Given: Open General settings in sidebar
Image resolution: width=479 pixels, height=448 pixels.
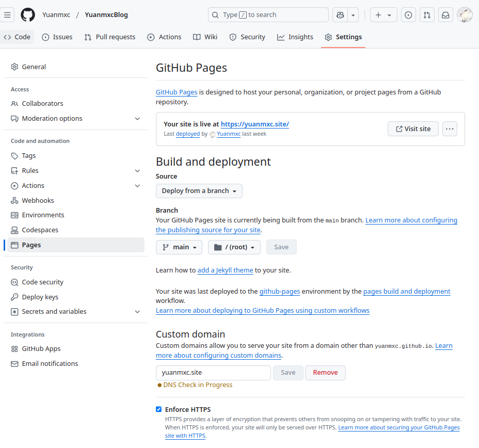Looking at the screenshot, I should 76,67.
